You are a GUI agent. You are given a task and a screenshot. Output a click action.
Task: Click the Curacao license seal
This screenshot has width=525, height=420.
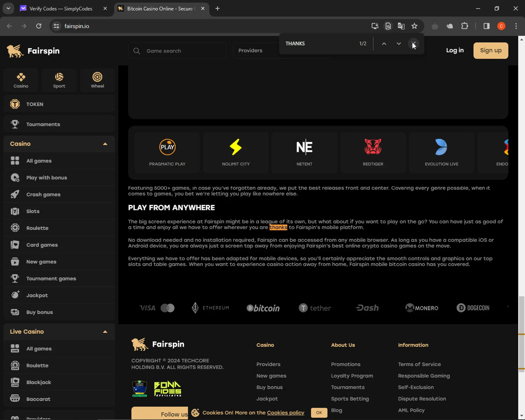point(140,388)
